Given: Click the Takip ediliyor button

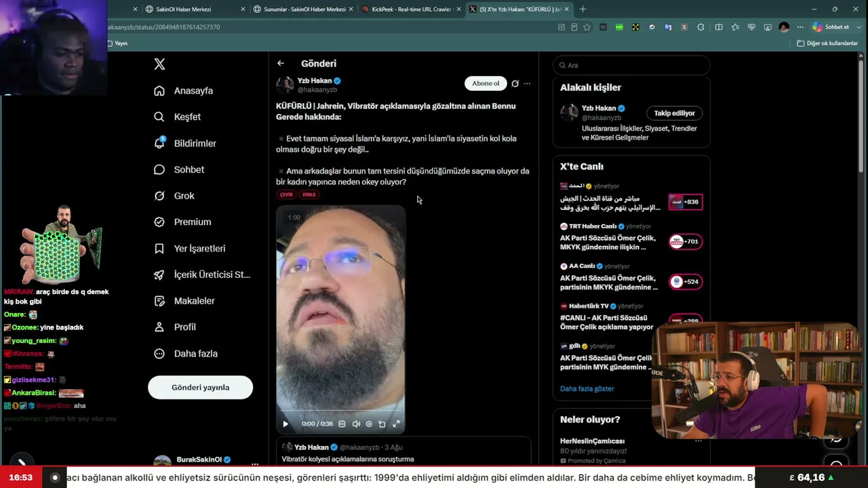Looking at the screenshot, I should pyautogui.click(x=674, y=113).
